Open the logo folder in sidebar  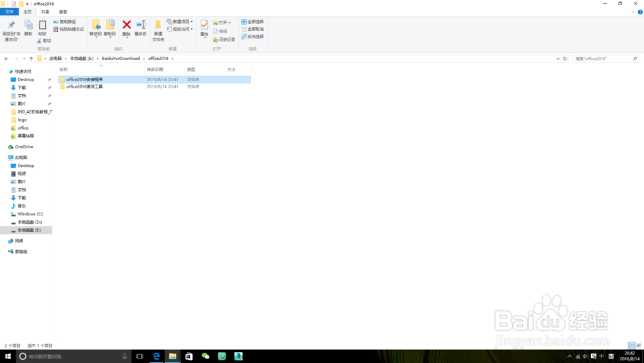click(22, 120)
